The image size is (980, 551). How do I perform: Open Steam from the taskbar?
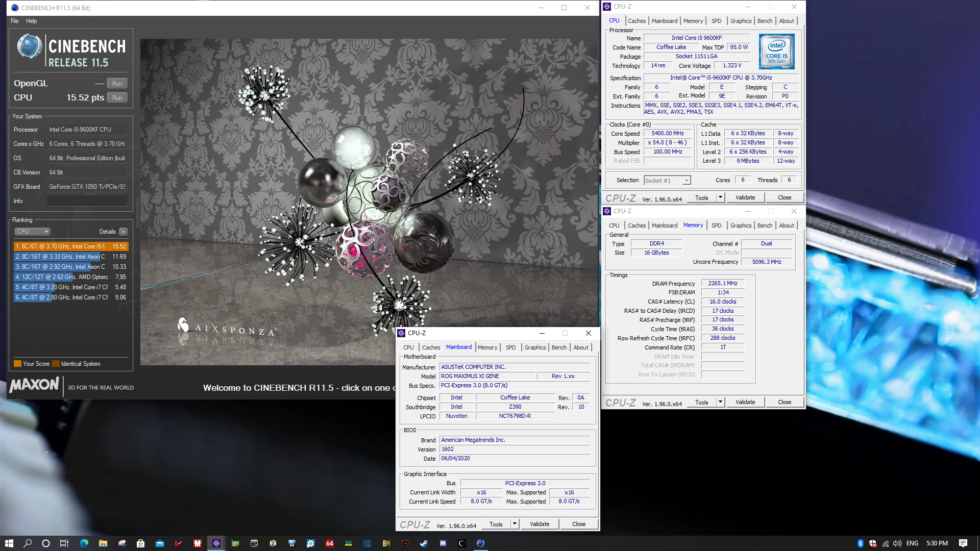pos(424,543)
